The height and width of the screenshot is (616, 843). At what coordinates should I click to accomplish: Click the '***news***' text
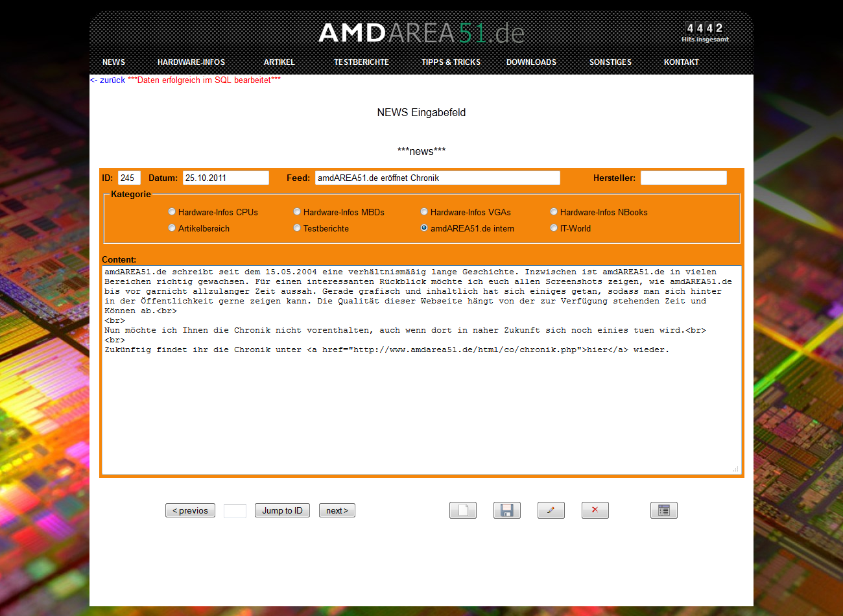421,151
